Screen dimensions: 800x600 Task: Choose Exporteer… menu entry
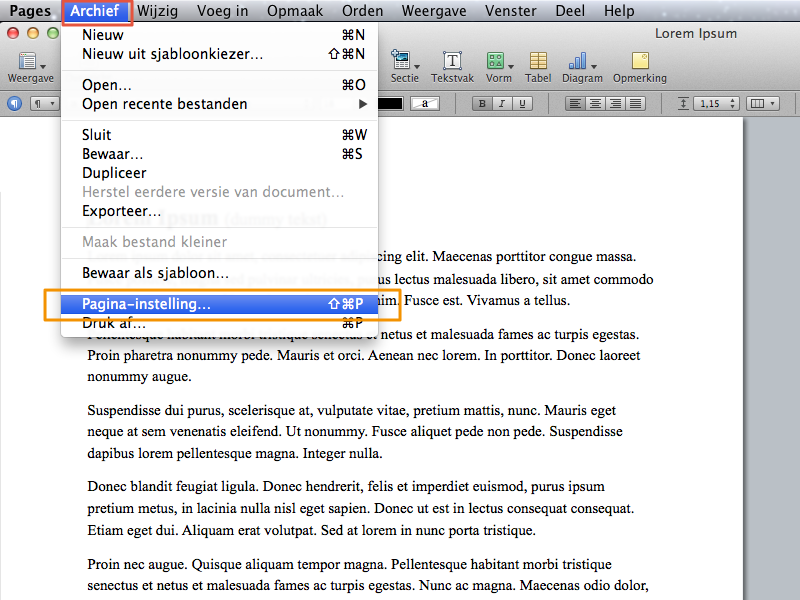[x=219, y=211]
